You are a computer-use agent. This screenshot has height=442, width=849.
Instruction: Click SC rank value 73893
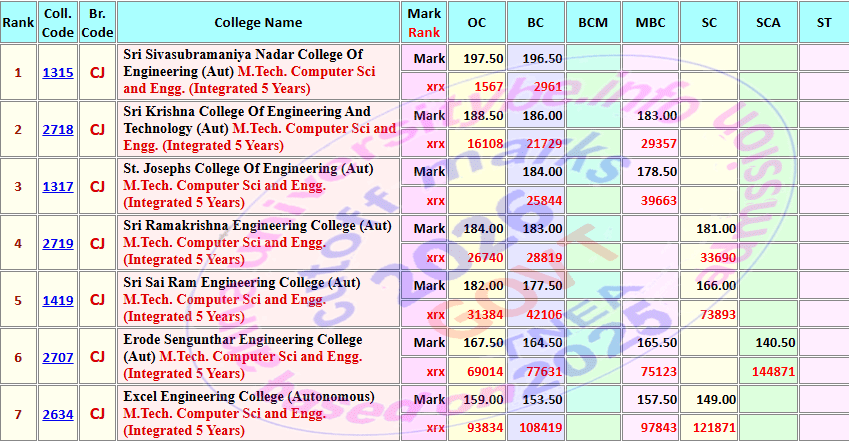click(718, 314)
